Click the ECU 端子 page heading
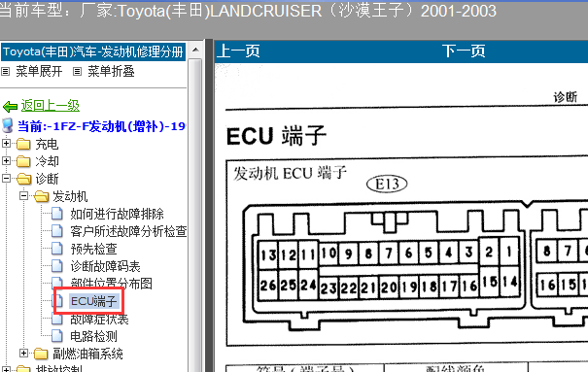The height and width of the screenshot is (372, 588). tap(276, 136)
